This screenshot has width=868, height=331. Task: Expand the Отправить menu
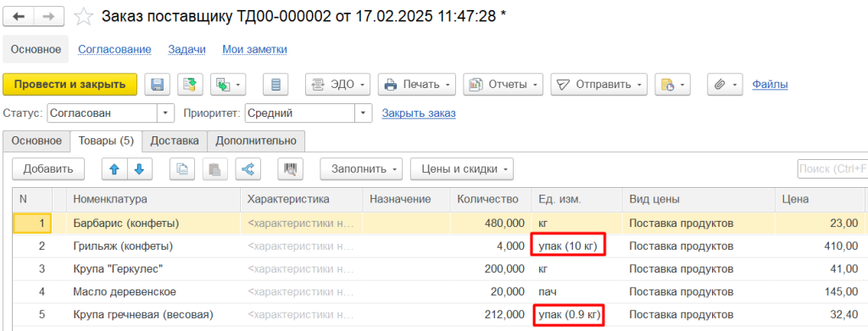(599, 85)
